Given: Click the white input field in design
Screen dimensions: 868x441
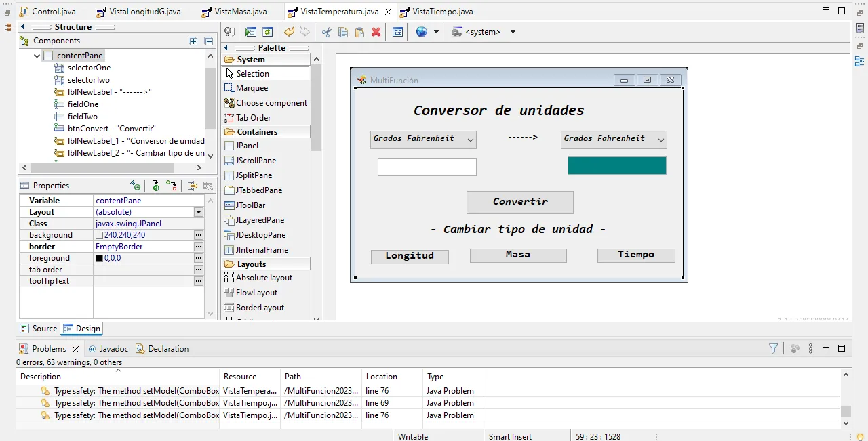Looking at the screenshot, I should (427, 167).
